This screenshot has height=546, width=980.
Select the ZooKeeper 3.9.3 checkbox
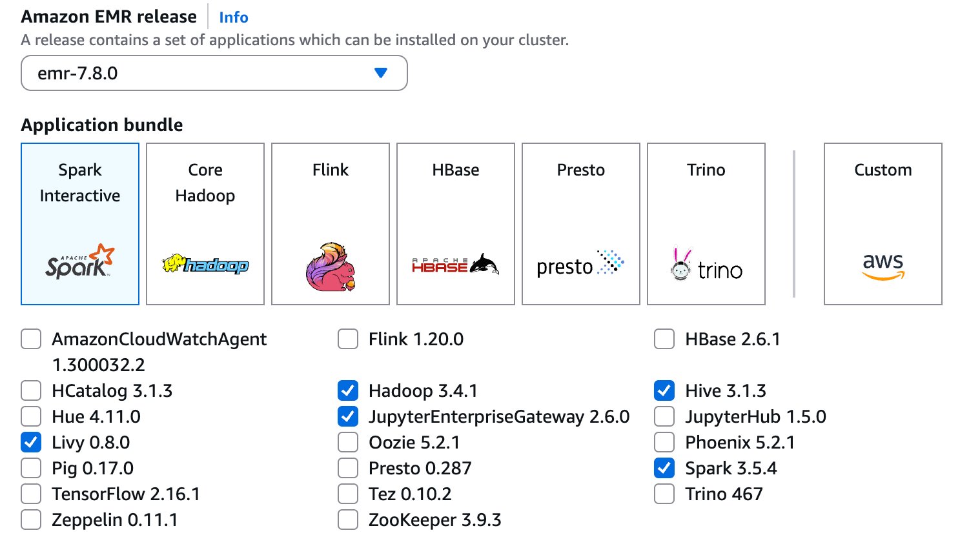(x=348, y=520)
